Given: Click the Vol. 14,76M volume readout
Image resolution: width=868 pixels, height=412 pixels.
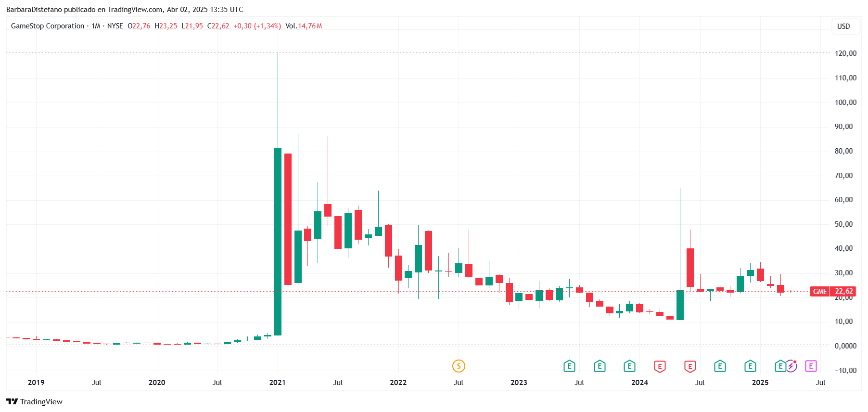Looking at the screenshot, I should click(x=304, y=26).
